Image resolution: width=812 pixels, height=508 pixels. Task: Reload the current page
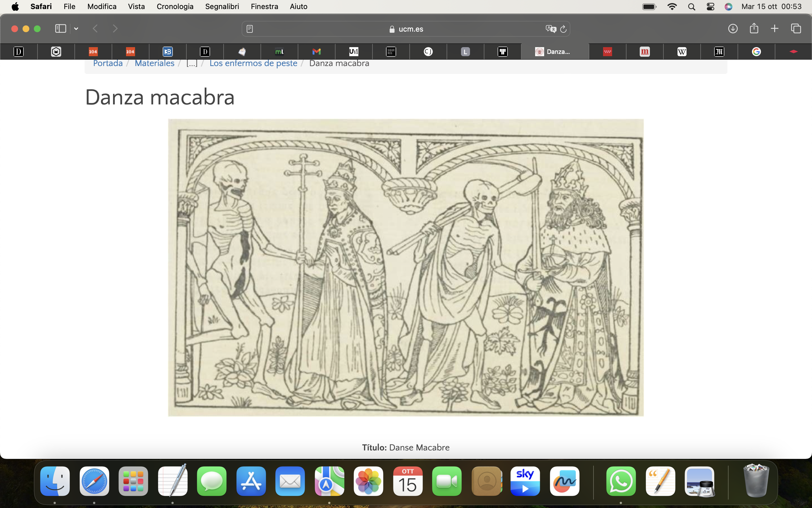click(x=563, y=29)
